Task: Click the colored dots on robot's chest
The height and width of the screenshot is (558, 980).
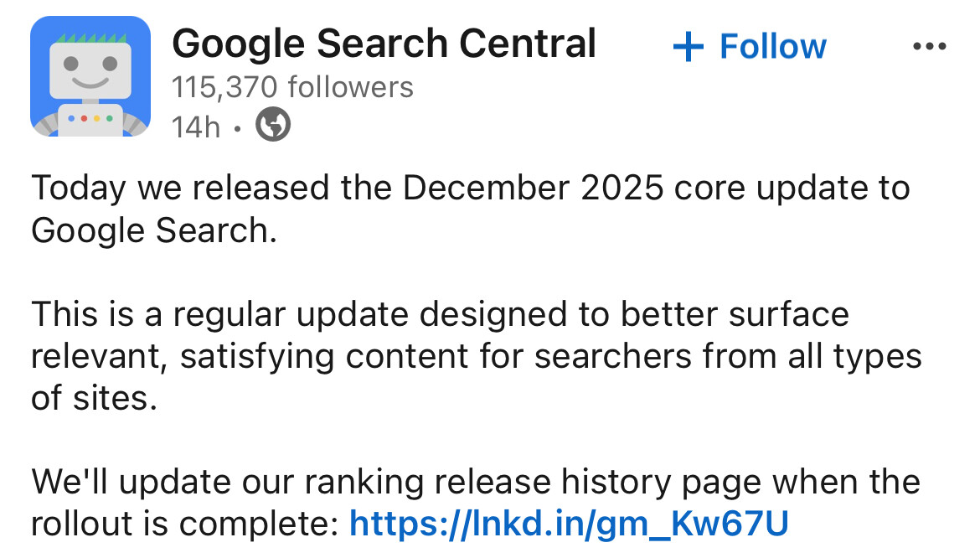Action: (x=90, y=118)
